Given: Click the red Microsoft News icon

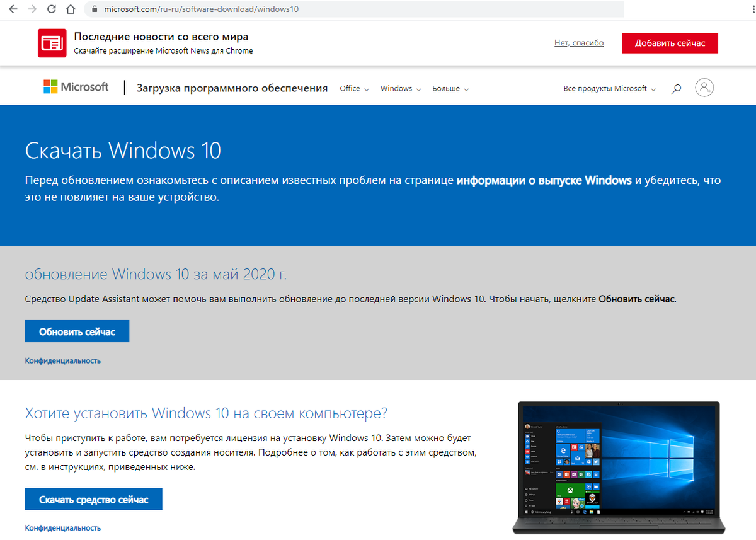Looking at the screenshot, I should (x=52, y=43).
